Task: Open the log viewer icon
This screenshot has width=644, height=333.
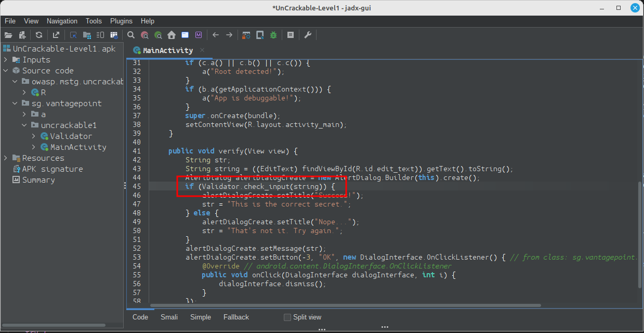Action: [x=291, y=35]
